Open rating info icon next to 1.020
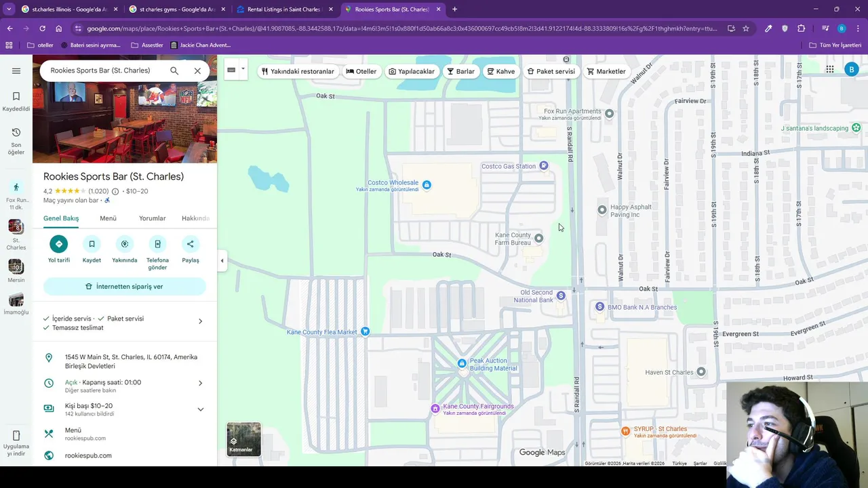This screenshot has height=488, width=868. (x=115, y=192)
